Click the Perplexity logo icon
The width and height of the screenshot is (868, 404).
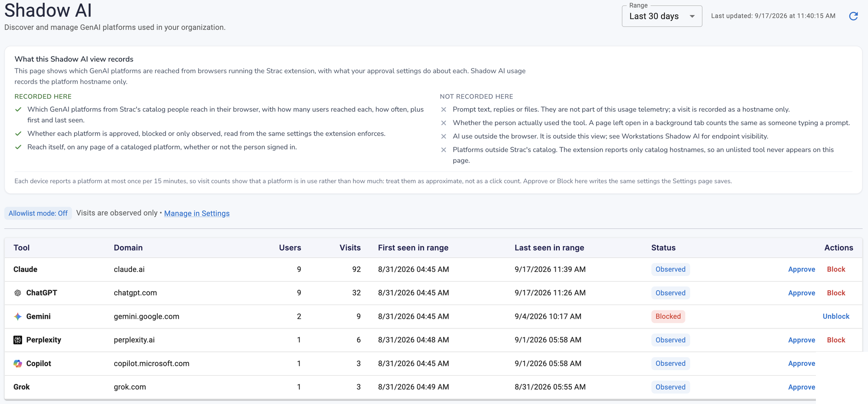(x=18, y=340)
